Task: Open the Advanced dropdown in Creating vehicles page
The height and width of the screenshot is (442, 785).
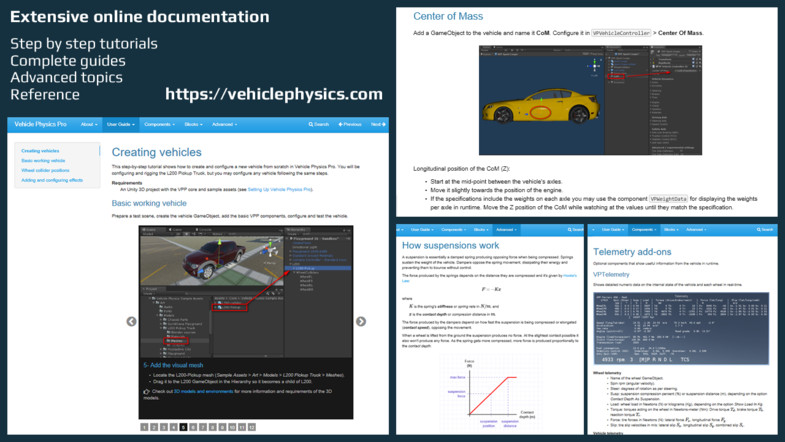Action: (x=224, y=124)
